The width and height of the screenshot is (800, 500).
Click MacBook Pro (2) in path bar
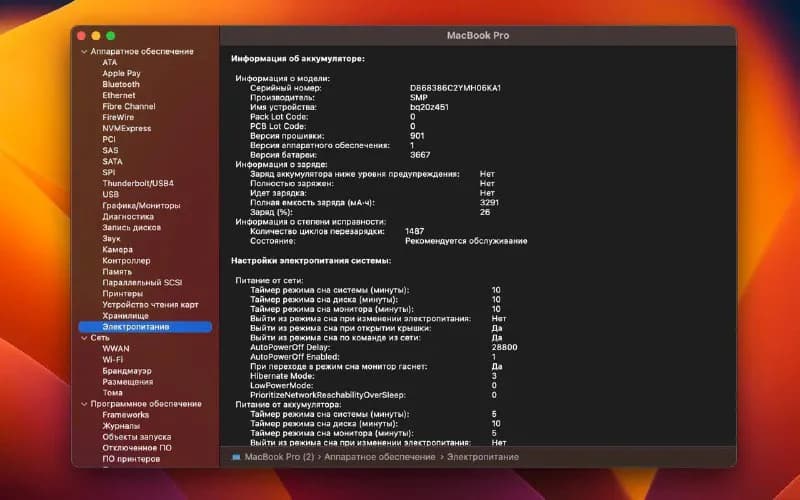(x=280, y=457)
